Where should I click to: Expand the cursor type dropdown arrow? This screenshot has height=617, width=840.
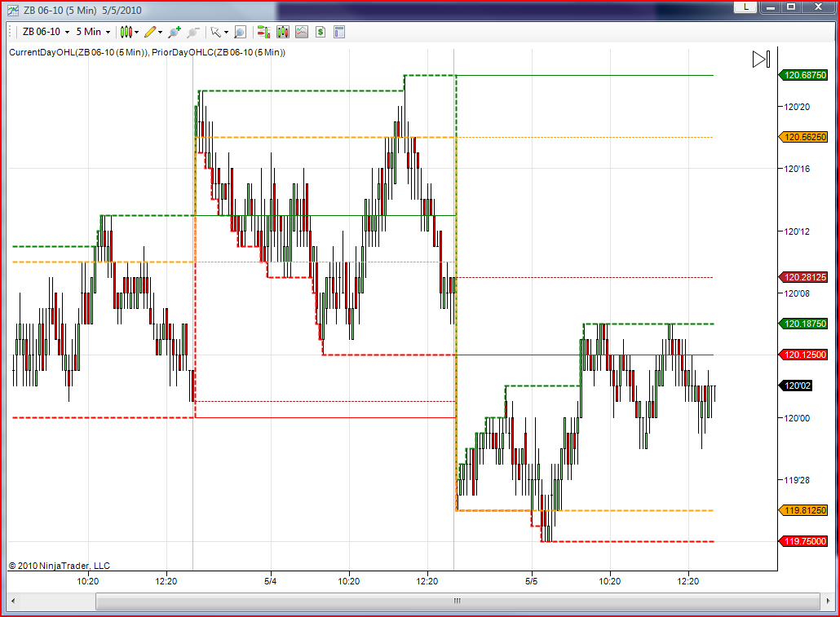click(226, 33)
